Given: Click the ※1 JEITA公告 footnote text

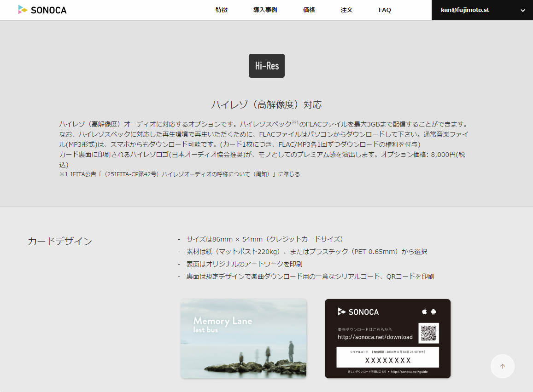Looking at the screenshot, I should [180, 174].
